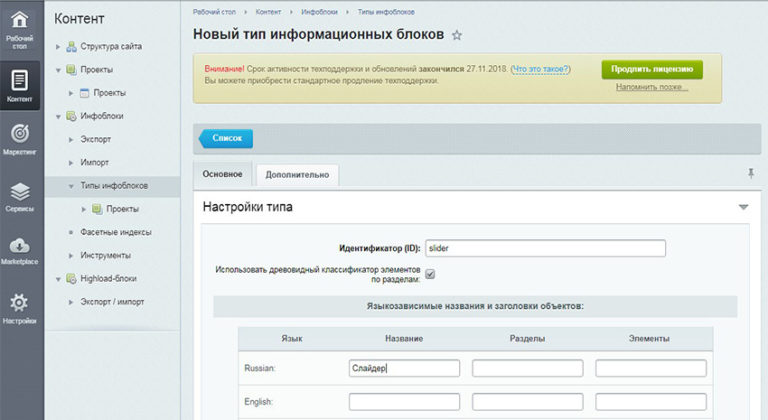Expand Инструменты tree node arrow
The image size is (768, 420).
pos(71,255)
